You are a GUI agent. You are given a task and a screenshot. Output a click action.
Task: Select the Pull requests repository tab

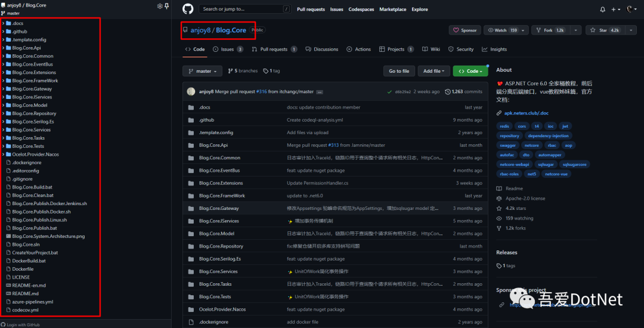(274, 49)
